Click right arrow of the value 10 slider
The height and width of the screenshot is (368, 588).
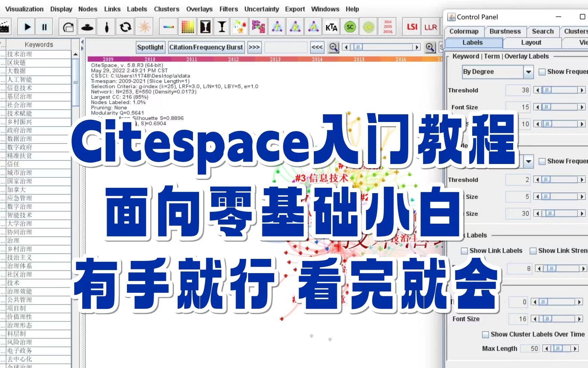pos(582,124)
